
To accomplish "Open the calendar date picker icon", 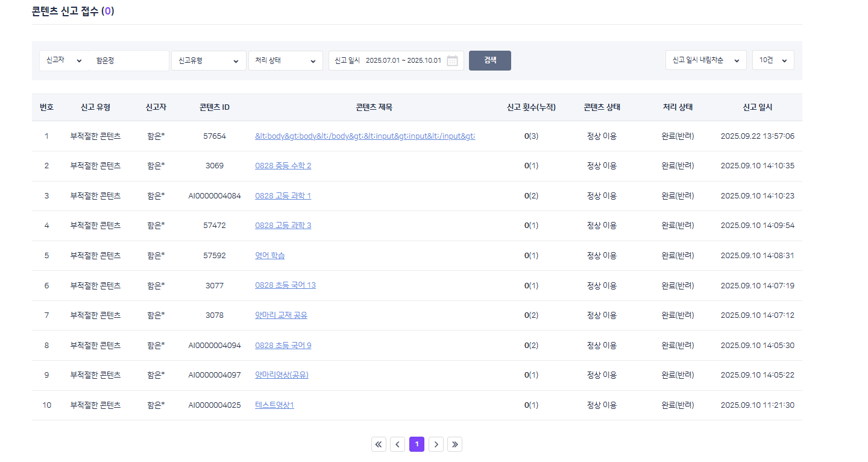I will click(452, 61).
